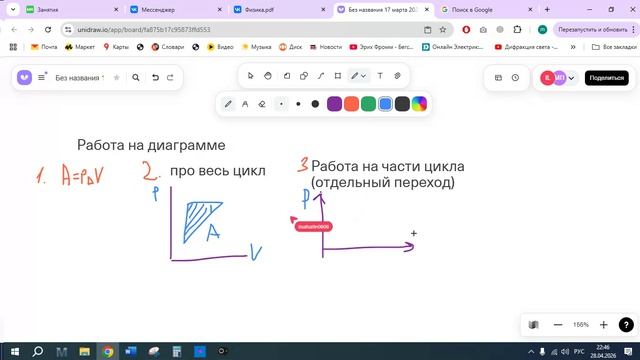Select the text T tool
The height and width of the screenshot is (360, 640).
pyautogui.click(x=380, y=76)
